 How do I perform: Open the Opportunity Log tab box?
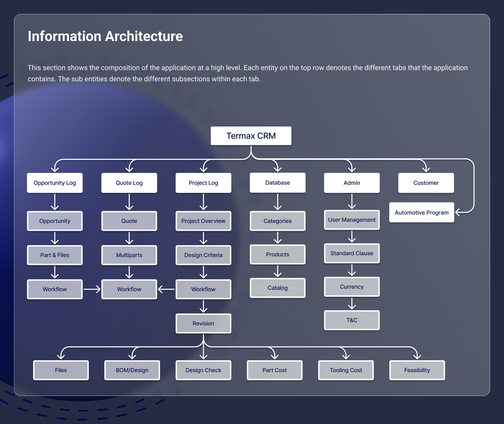click(x=55, y=183)
